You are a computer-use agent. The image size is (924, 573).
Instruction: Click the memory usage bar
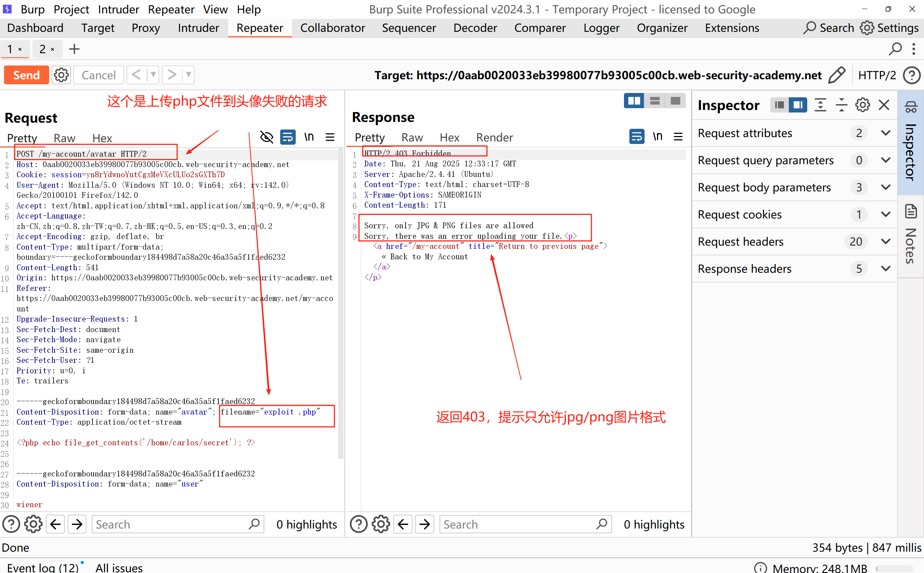coord(894,568)
